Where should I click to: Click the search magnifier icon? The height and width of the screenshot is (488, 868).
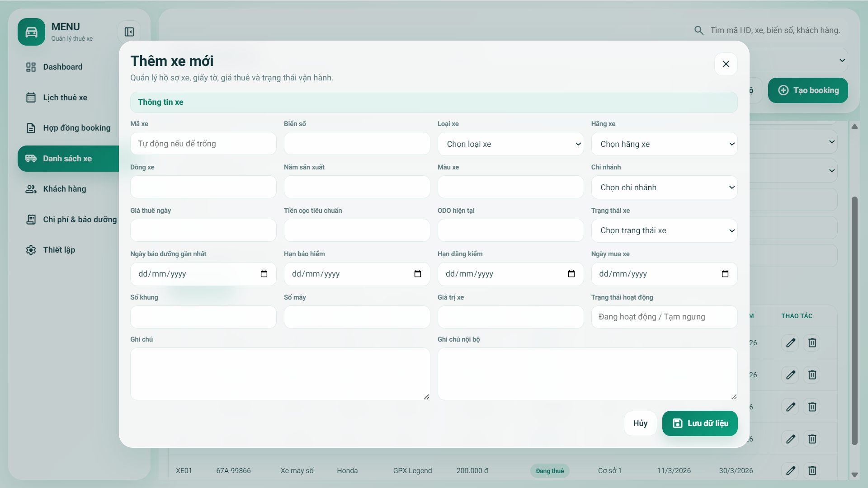(699, 30)
